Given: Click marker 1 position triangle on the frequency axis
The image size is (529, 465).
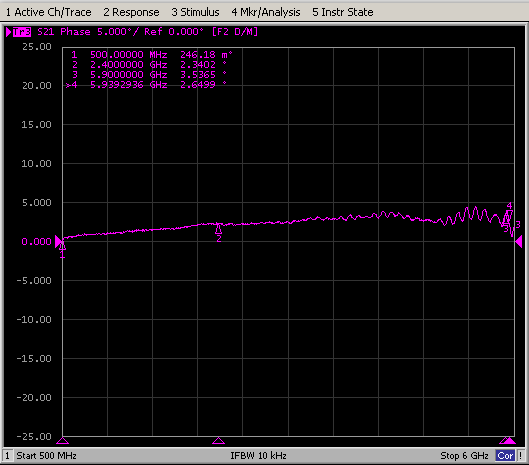Looking at the screenshot, I should tap(62, 440).
